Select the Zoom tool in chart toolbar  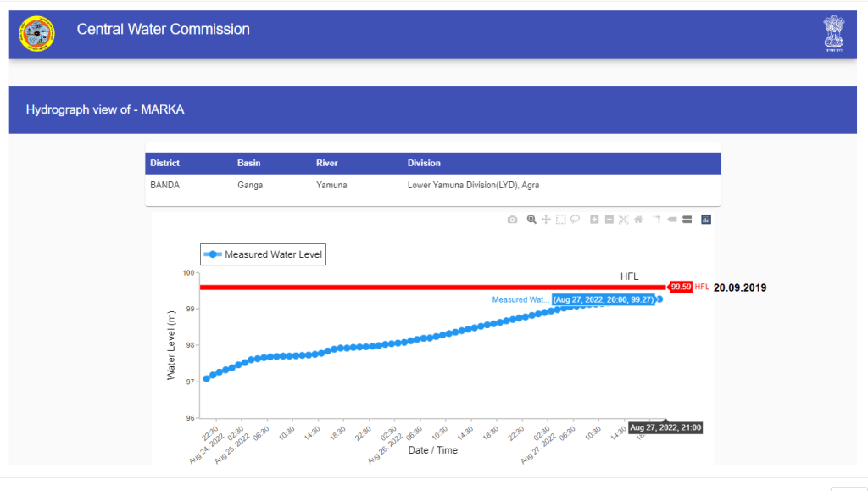click(x=531, y=220)
